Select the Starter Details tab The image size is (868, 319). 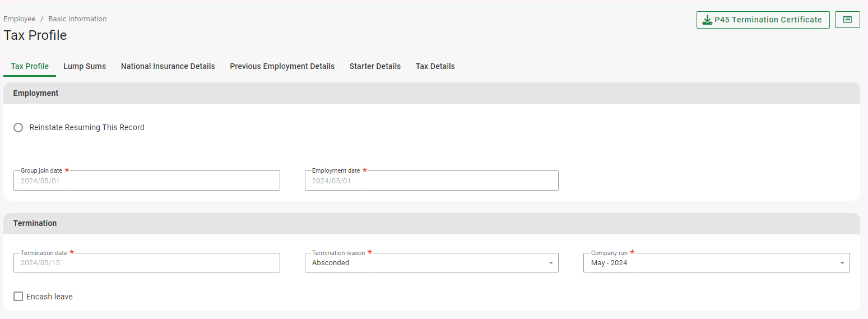pos(375,66)
